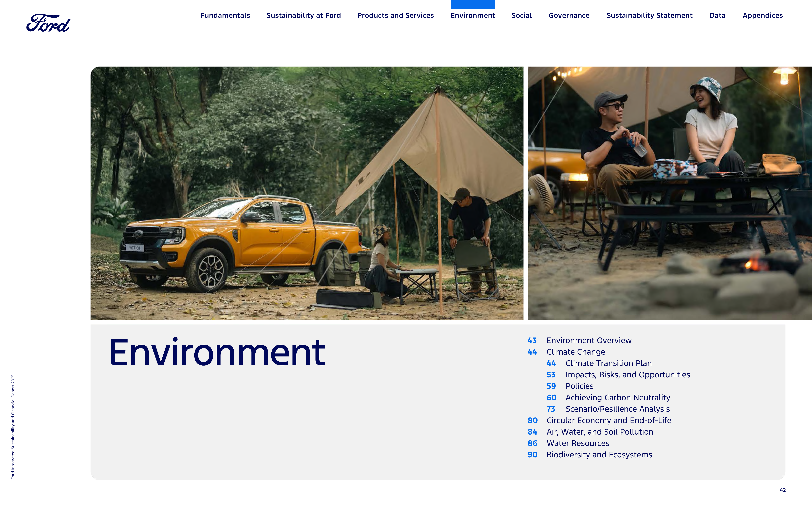This screenshot has width=812, height=508.
Task: Click the campsite couple photo
Action: pyautogui.click(x=670, y=193)
